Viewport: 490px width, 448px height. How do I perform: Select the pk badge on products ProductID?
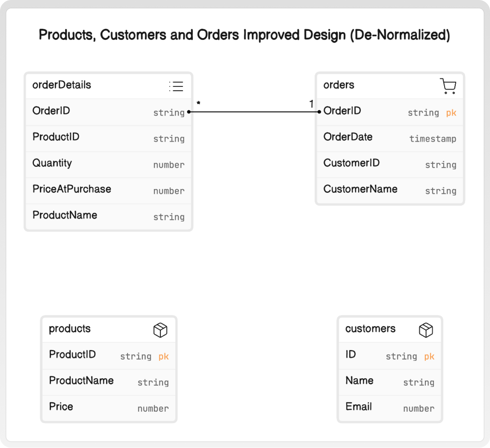[163, 356]
